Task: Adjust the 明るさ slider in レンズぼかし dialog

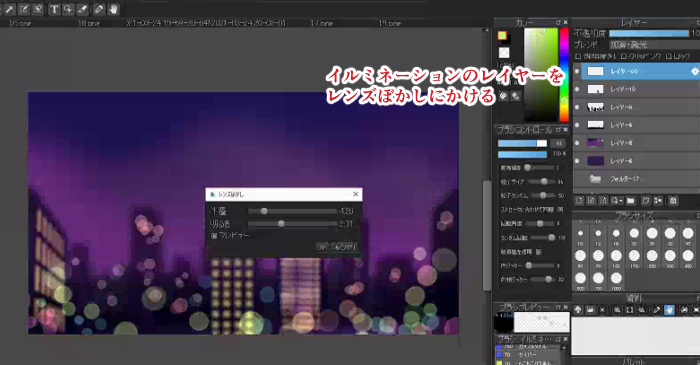Action: pos(292,224)
